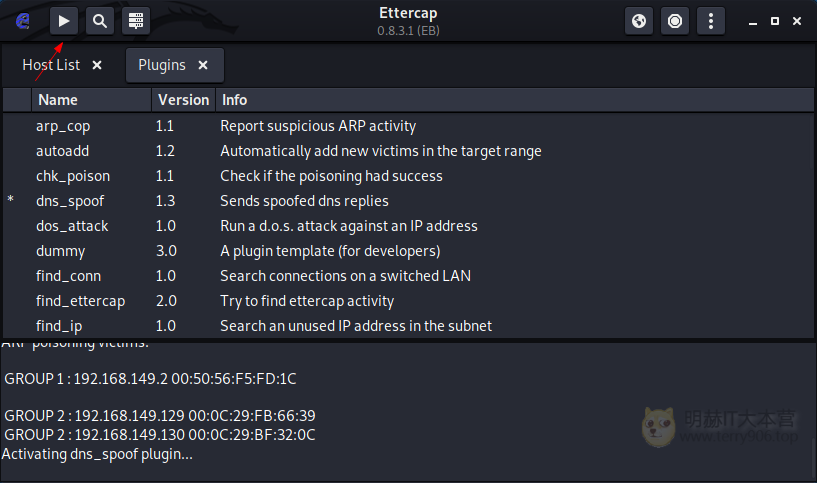Toggle the active dns_spoof plugin asterisk
This screenshot has height=483, width=817.
tap(10, 200)
